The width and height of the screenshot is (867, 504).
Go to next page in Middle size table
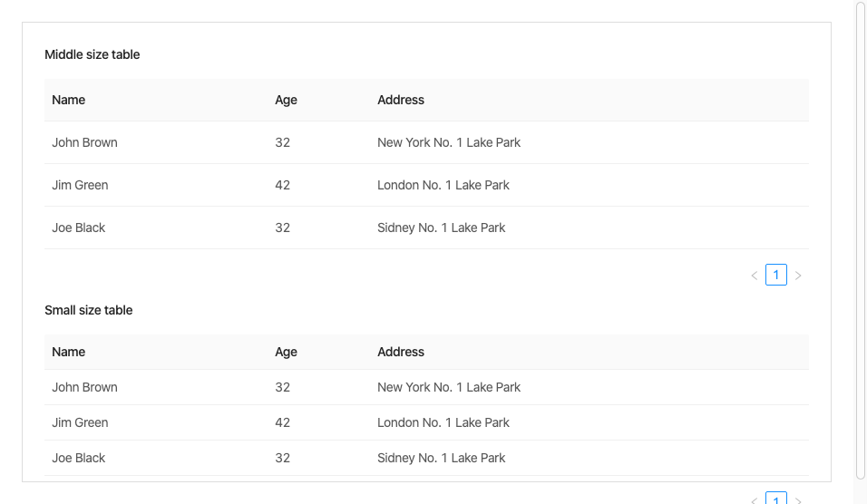pyautogui.click(x=798, y=276)
